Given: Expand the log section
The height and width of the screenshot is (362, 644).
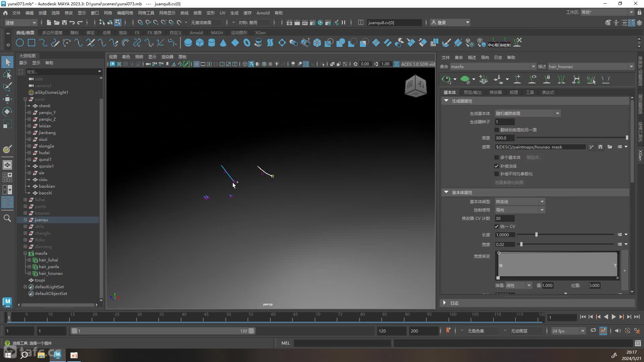Looking at the screenshot, I should tap(444, 303).
